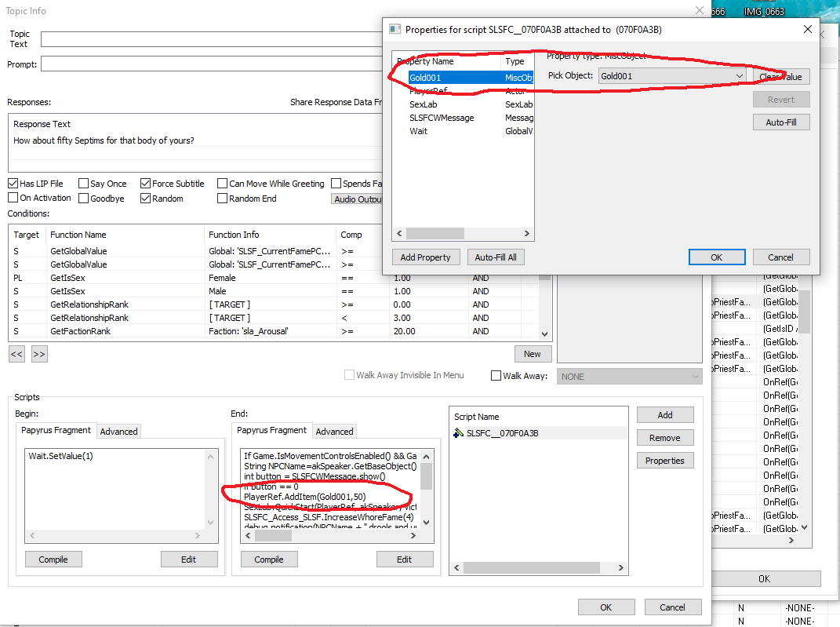Compile the End Papyrus fragment
Screen dimensions: 840x627
coord(269,559)
